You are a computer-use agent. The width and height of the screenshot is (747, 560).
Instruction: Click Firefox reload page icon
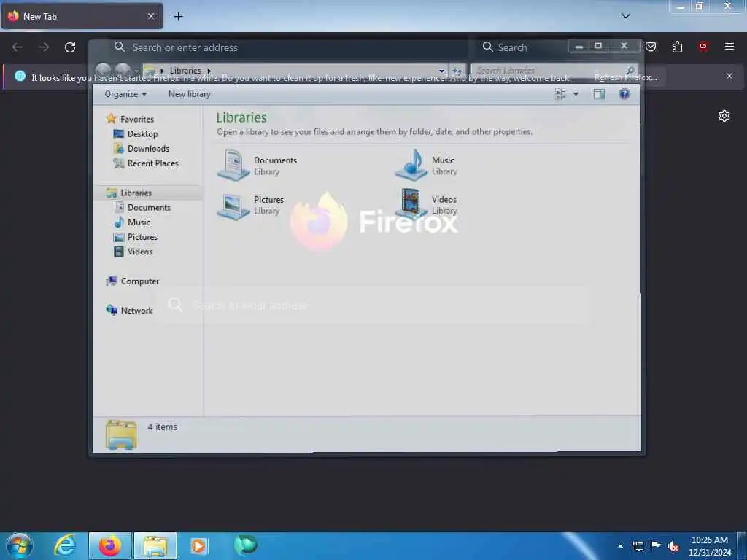pyautogui.click(x=70, y=47)
